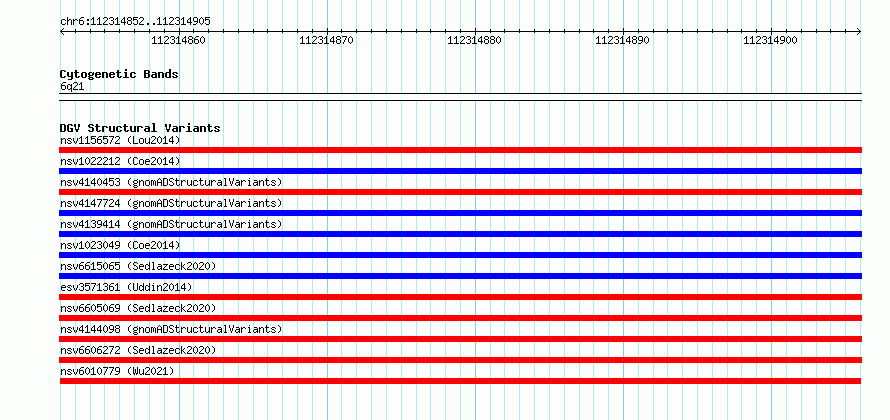Click ruler position 112314890
Viewport: 890px width, 420px height.
pyautogui.click(x=623, y=40)
